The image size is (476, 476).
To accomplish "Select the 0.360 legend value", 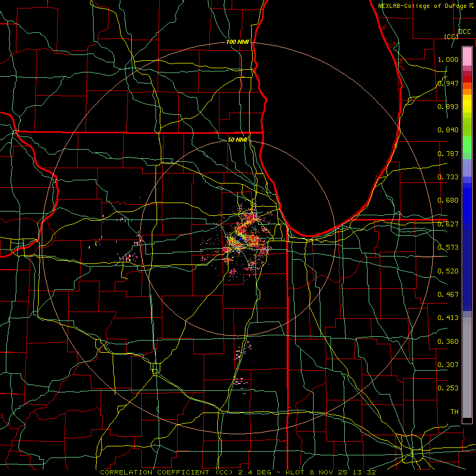I will [448, 342].
